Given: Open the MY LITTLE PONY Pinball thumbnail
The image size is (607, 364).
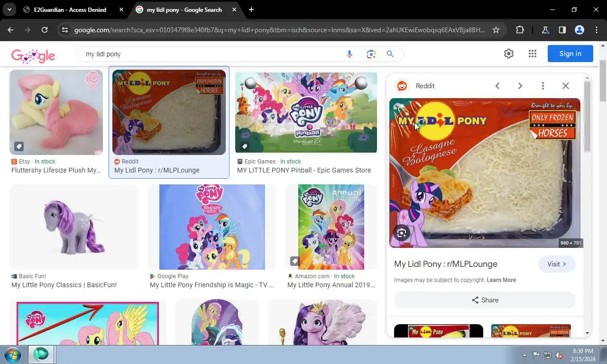Looking at the screenshot, I should point(306,112).
